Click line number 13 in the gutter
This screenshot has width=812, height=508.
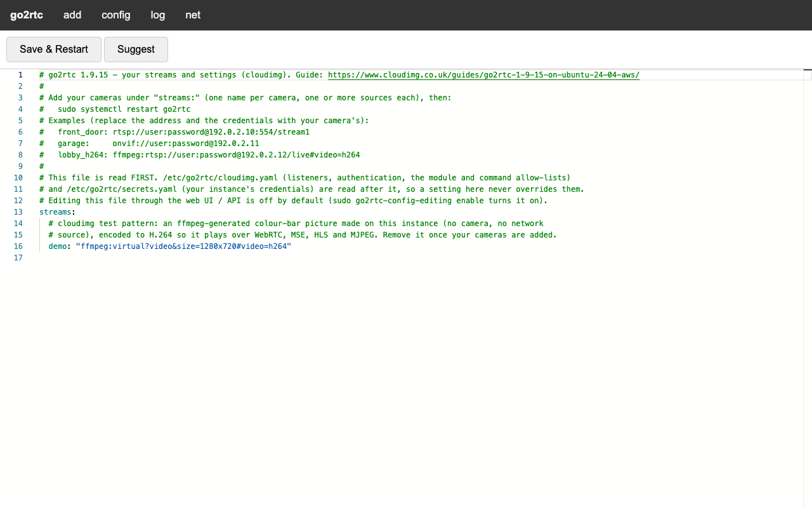point(18,212)
